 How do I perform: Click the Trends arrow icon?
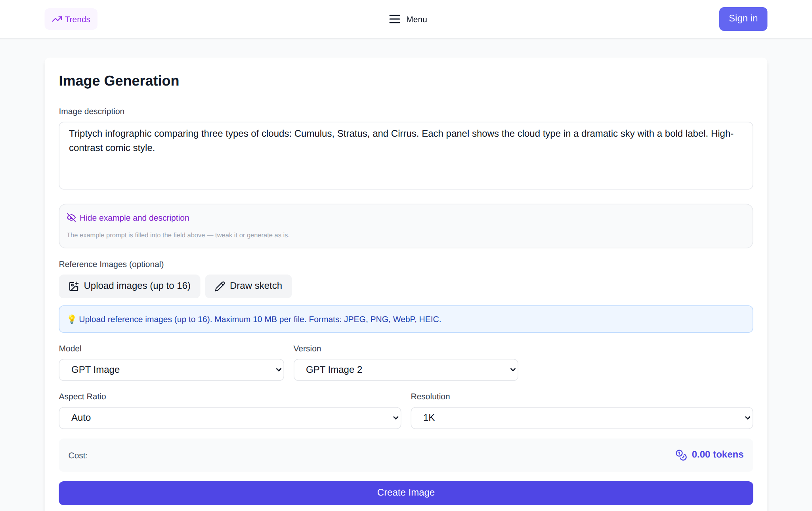[x=57, y=19]
